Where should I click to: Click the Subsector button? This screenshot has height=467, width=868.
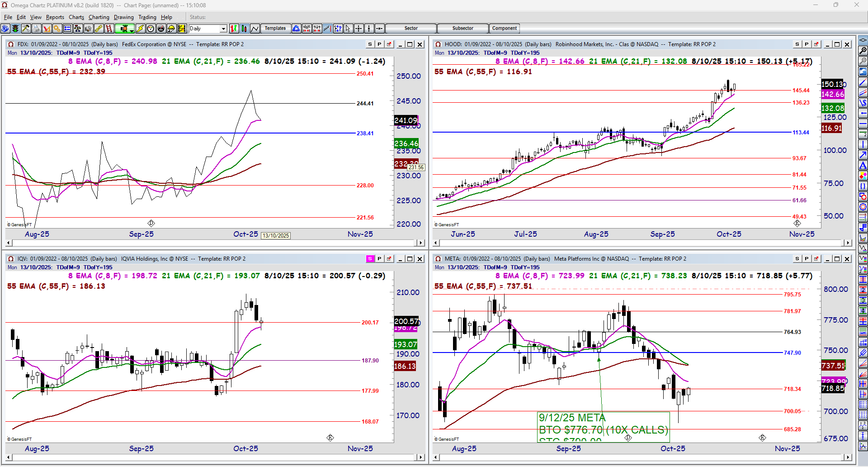click(x=463, y=29)
